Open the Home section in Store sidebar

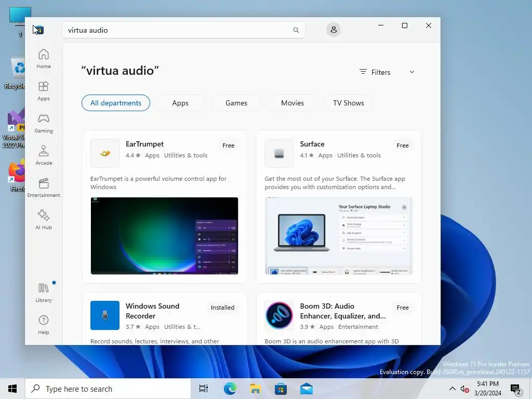pos(44,59)
